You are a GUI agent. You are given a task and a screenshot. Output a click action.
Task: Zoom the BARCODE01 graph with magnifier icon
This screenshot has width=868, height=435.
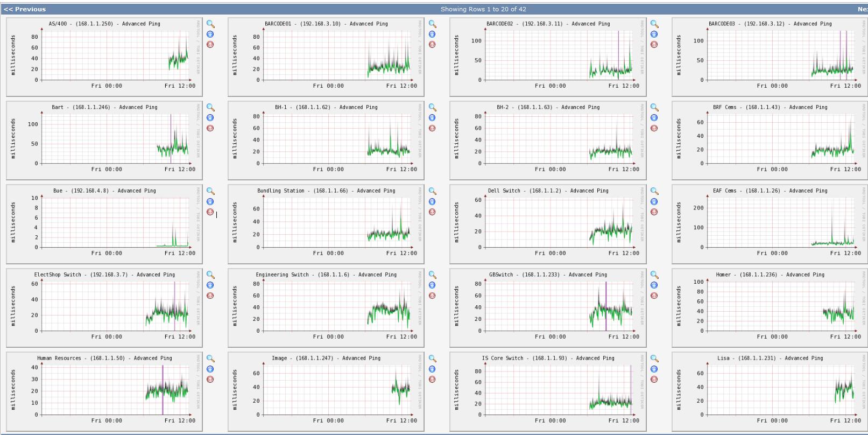pos(432,24)
